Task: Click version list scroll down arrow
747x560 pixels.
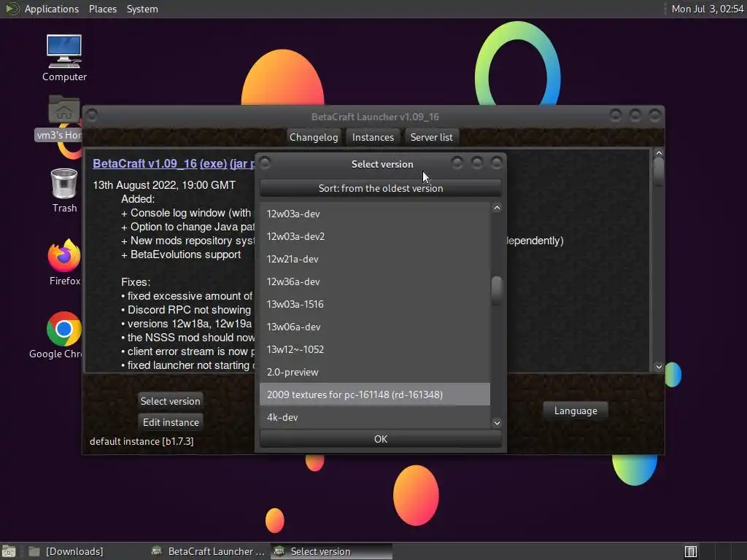Action: tap(496, 423)
